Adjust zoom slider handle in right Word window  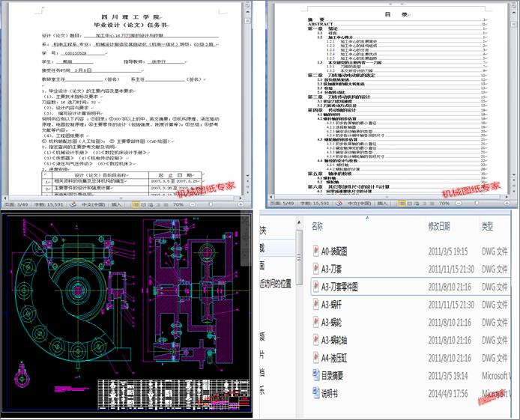(477, 203)
